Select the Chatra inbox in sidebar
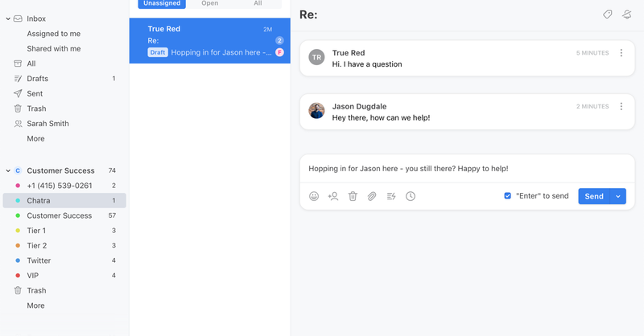This screenshot has width=644, height=336. (x=39, y=201)
